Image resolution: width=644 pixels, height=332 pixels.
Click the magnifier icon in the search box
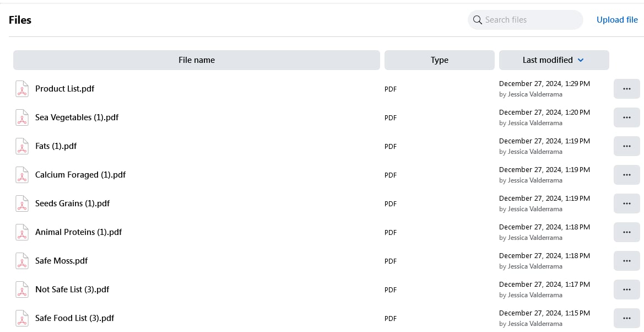point(478,20)
